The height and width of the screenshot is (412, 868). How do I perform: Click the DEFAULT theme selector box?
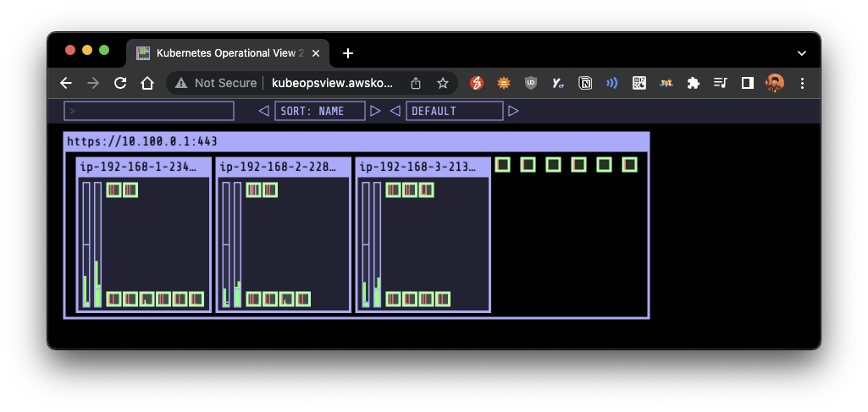[455, 111]
